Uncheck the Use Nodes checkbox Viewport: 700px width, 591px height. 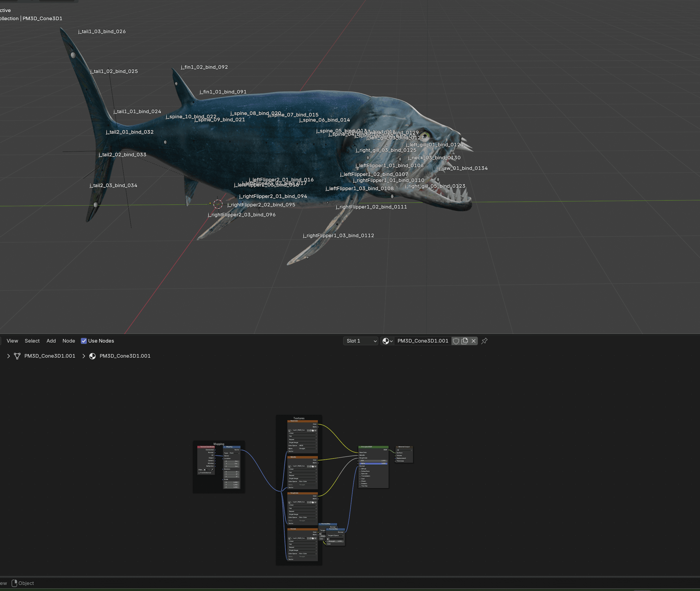click(x=84, y=341)
